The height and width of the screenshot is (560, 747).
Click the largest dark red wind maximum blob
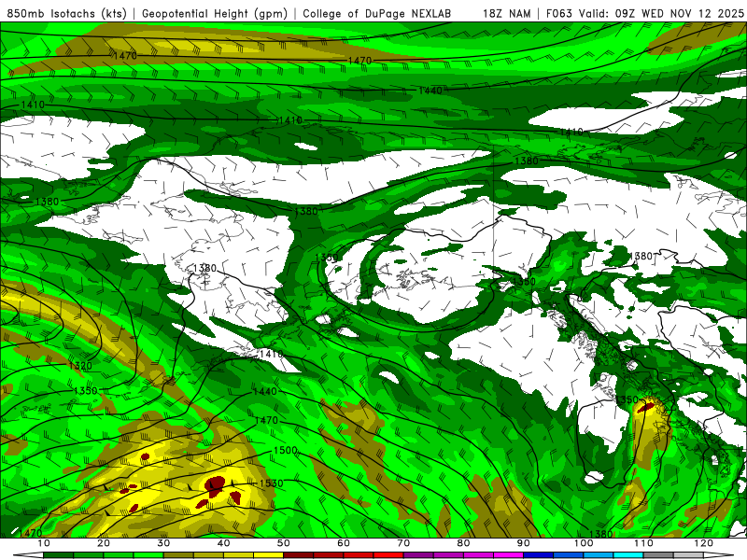(x=215, y=484)
